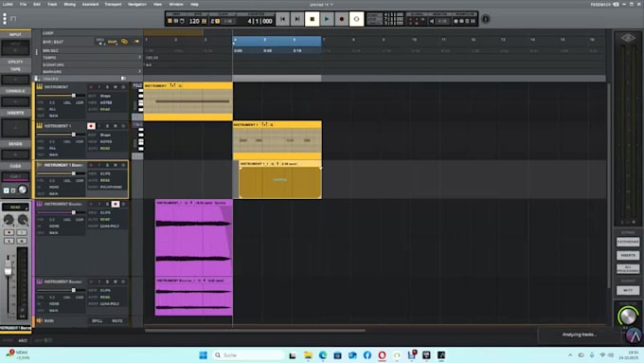644x363 pixels.
Task: Toggle SNAP in the Bar|Beat row
Action: pyautogui.click(x=112, y=42)
